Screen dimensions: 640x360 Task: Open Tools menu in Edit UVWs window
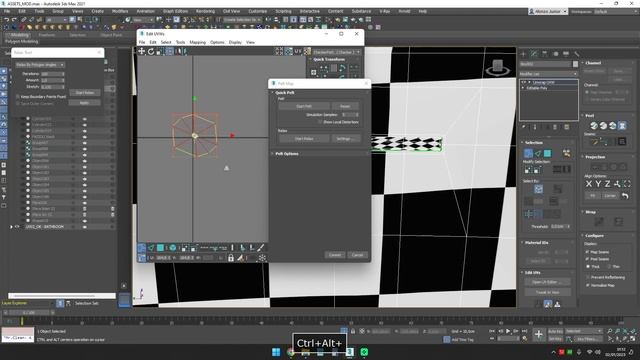coord(180,42)
